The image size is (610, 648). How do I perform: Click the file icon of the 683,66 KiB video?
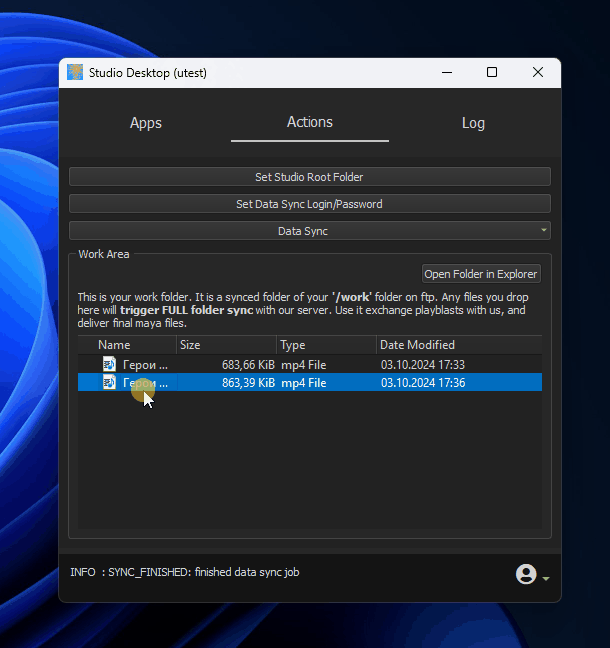coord(109,365)
